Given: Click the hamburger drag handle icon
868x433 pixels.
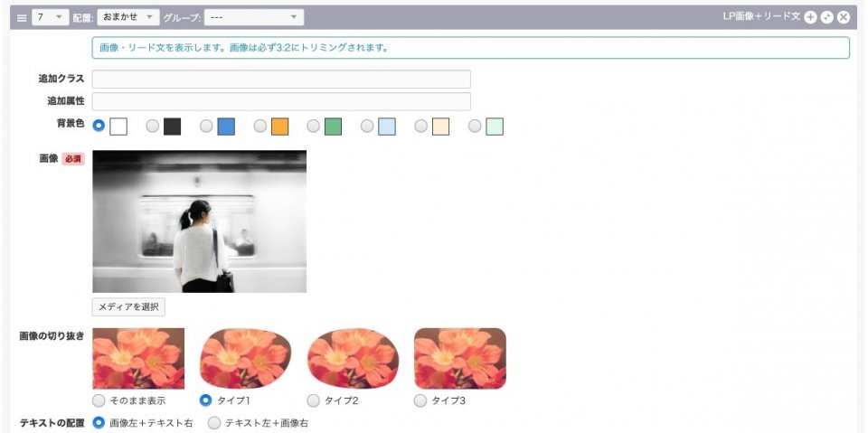Looking at the screenshot, I should coord(22,17).
